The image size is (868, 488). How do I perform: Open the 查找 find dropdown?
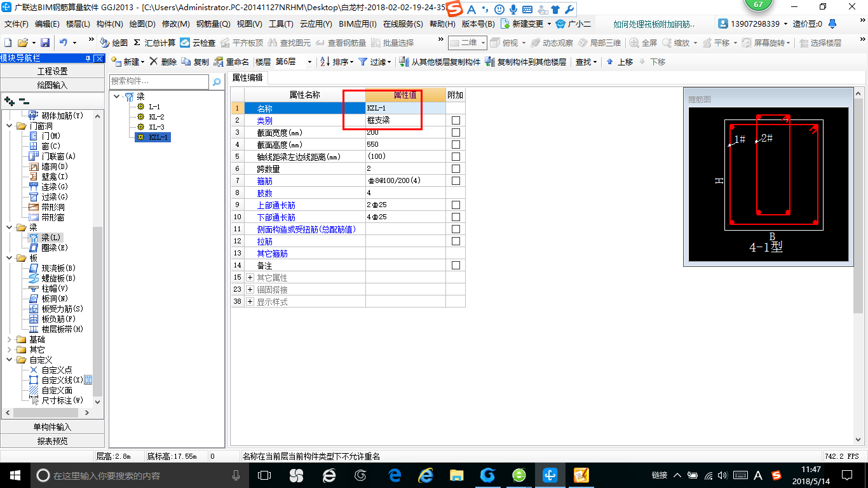(x=587, y=62)
